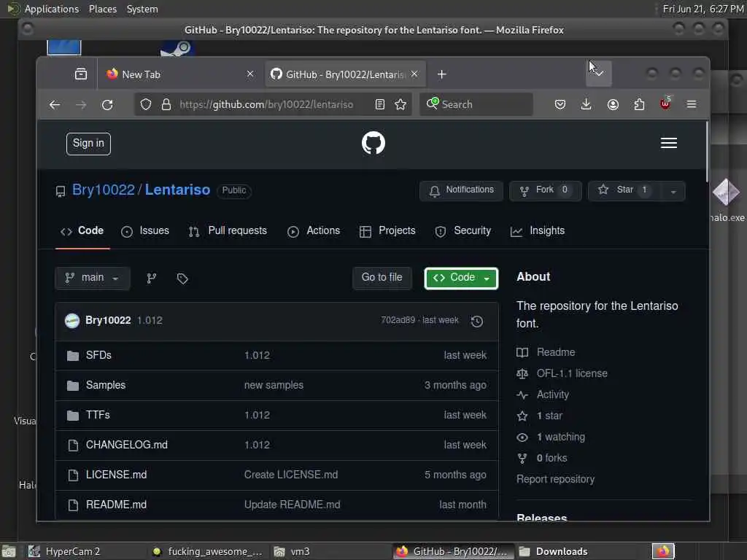Reload the page with the refresh icon
The height and width of the screenshot is (560, 747).
[107, 104]
